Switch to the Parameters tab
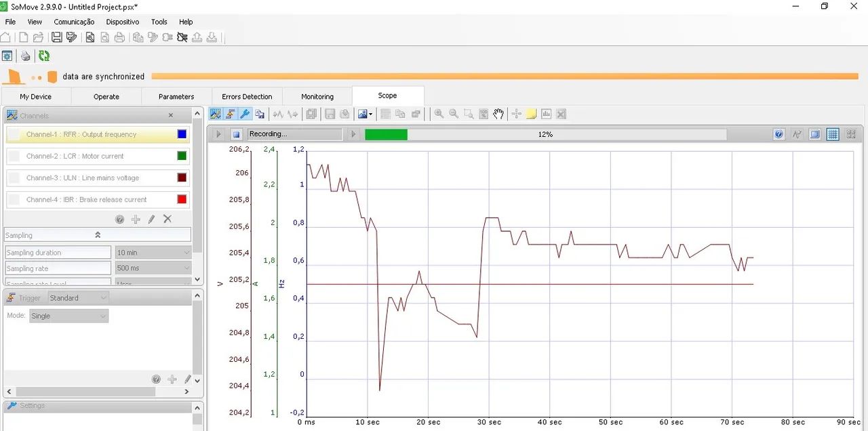The image size is (868, 431). (x=176, y=97)
